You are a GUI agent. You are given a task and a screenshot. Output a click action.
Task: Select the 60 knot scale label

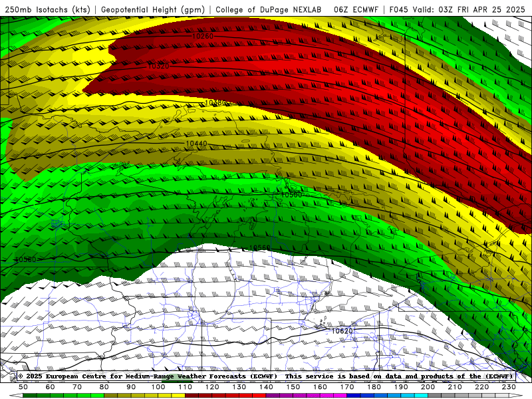[x=51, y=387]
